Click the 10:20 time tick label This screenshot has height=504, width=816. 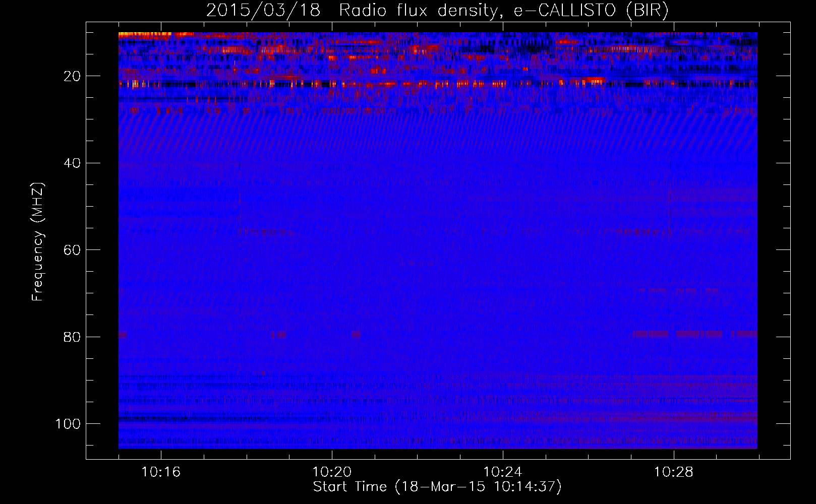click(x=332, y=472)
